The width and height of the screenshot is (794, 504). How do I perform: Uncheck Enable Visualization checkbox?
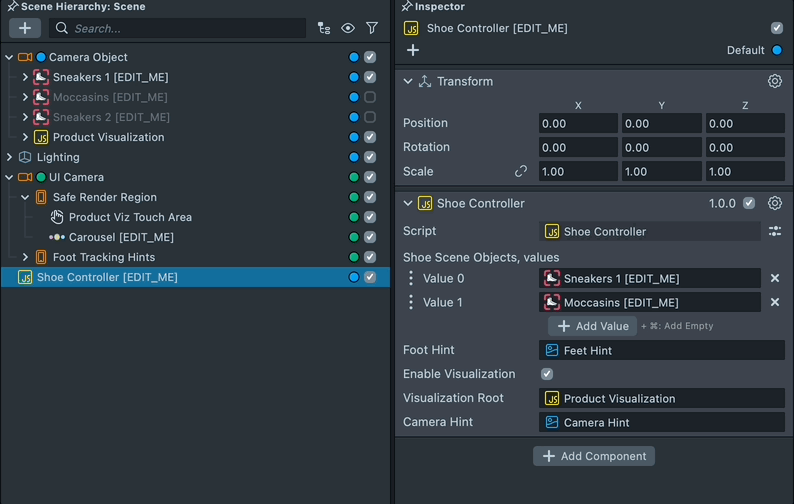click(547, 374)
